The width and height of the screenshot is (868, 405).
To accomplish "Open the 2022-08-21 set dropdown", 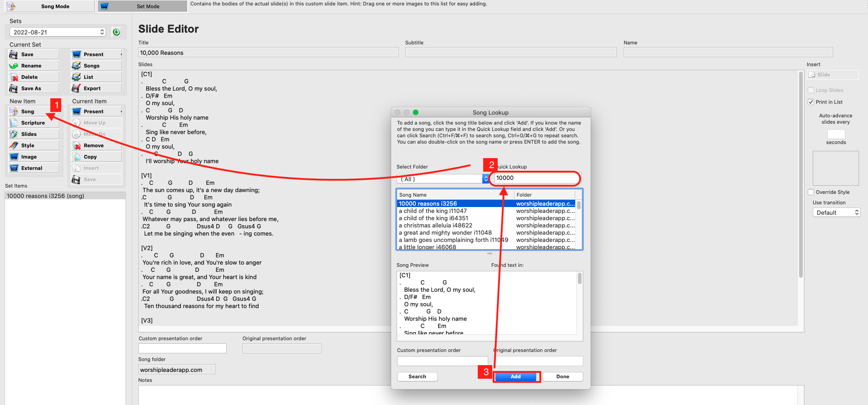I will 58,32.
